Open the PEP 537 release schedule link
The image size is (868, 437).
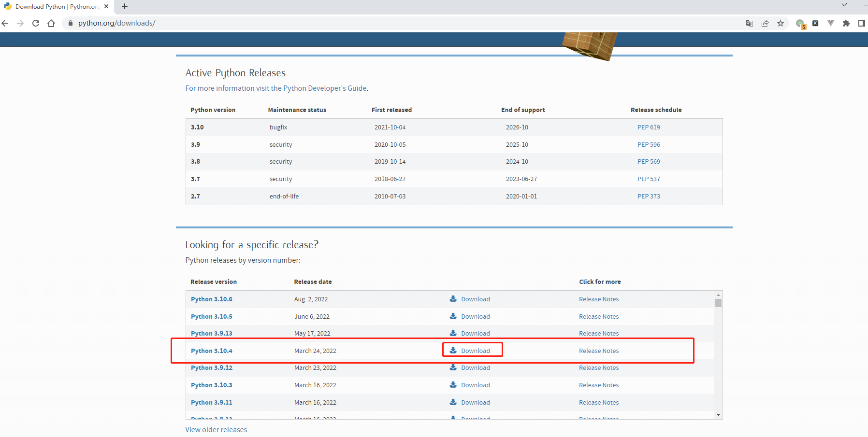(x=649, y=179)
